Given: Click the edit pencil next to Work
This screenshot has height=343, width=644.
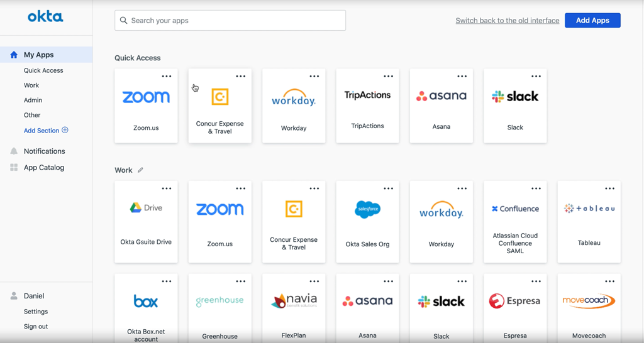Looking at the screenshot, I should coord(140,170).
